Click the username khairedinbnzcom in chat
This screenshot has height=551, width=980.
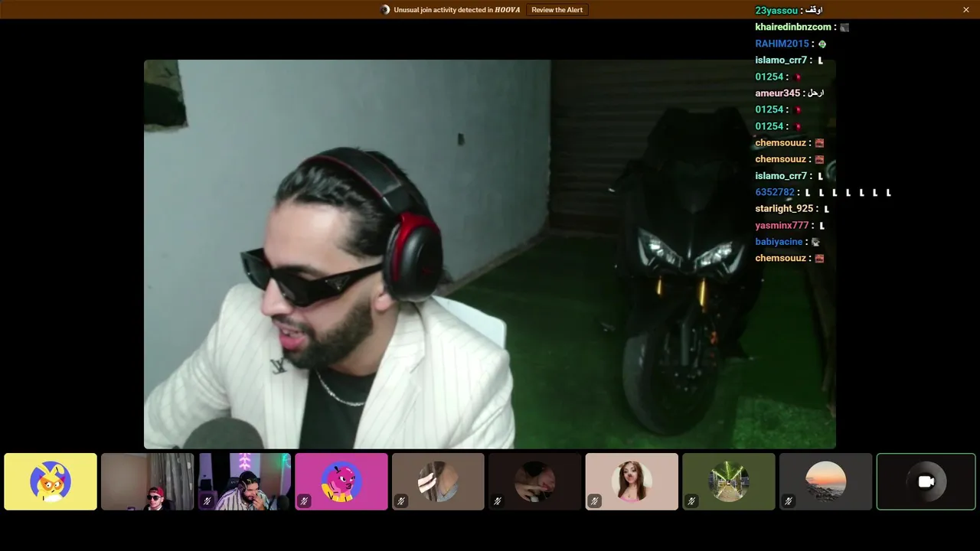[x=793, y=27]
